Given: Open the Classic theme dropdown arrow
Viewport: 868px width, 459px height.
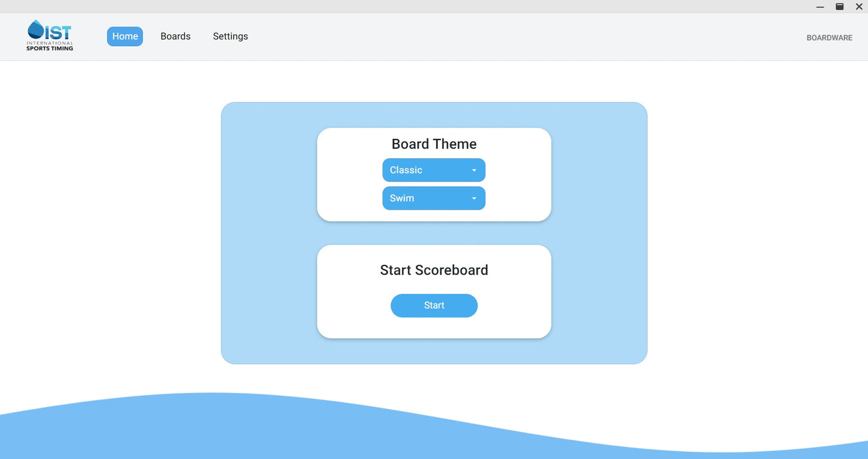Looking at the screenshot, I should [473, 170].
